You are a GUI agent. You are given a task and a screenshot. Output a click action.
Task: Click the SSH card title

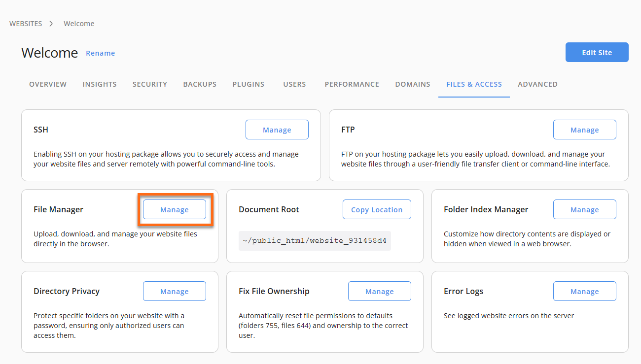(x=41, y=130)
